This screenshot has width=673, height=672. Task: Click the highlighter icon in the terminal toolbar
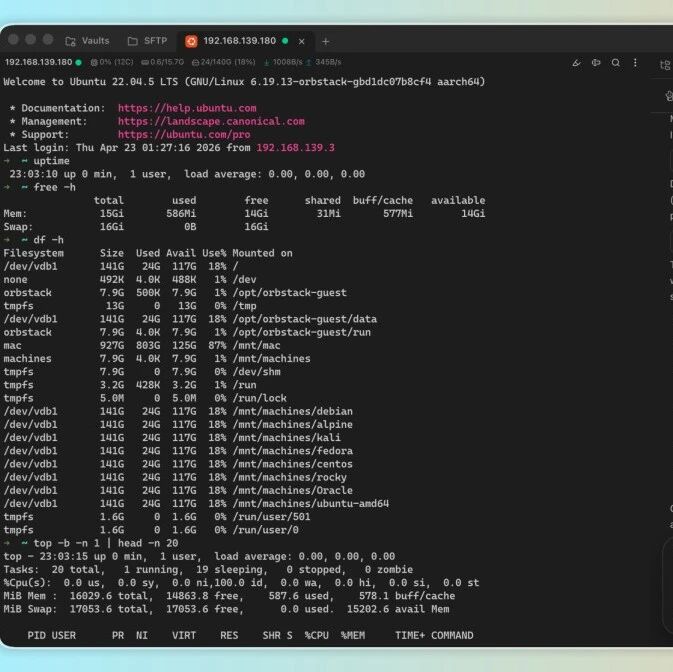point(576,63)
